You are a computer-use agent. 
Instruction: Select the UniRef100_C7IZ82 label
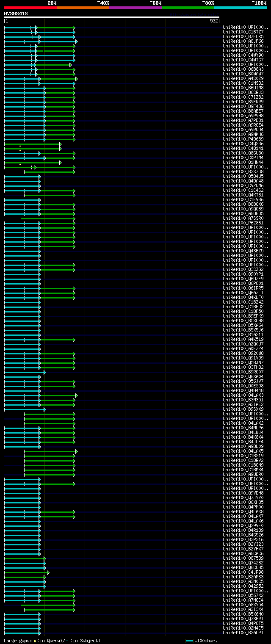[243, 97]
